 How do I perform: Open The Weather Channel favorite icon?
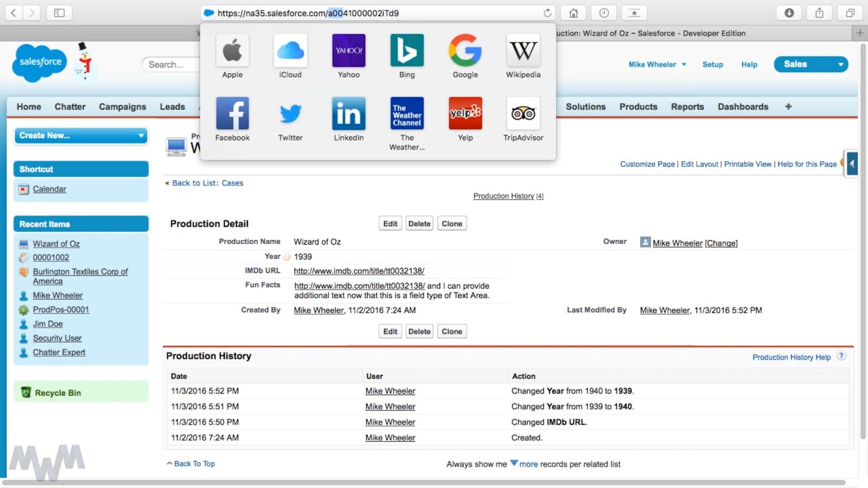407,113
